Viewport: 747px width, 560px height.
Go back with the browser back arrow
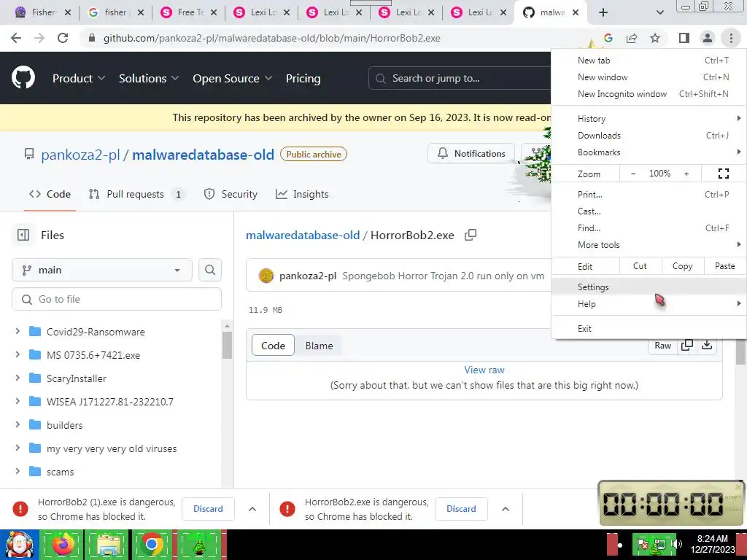coord(16,38)
